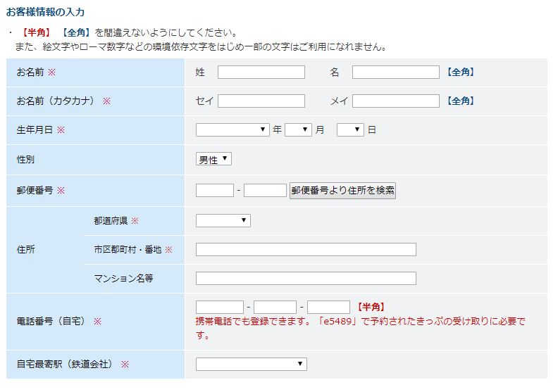558x392 pixels.
Task: Click the 市区郡町村・番地 address field
Action: pyautogui.click(x=306, y=249)
